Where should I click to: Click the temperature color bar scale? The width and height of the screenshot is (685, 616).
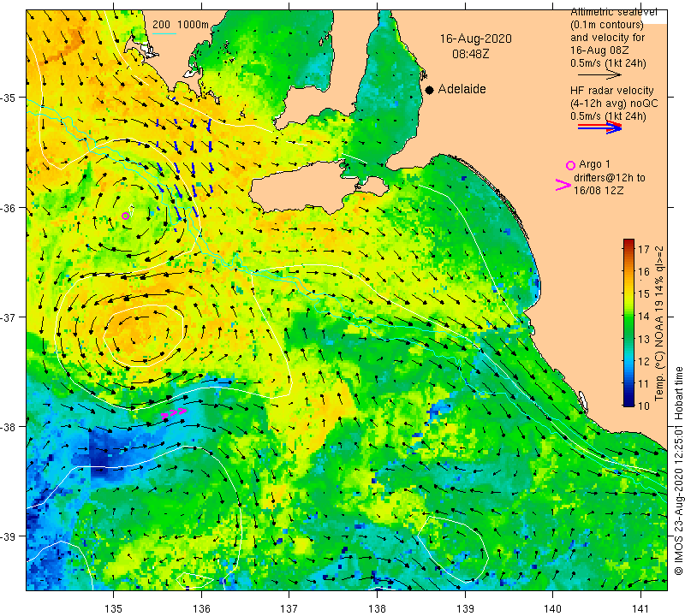tap(628, 323)
